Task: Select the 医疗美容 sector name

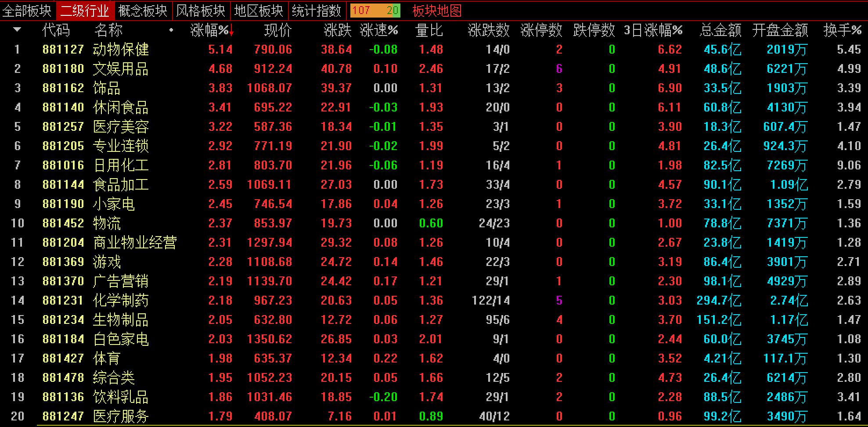Action: (x=121, y=126)
